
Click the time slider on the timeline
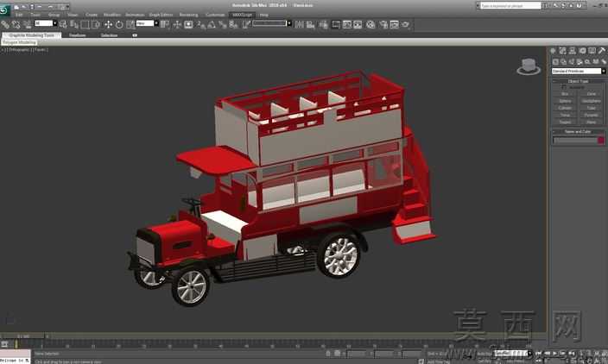[x=23, y=336]
